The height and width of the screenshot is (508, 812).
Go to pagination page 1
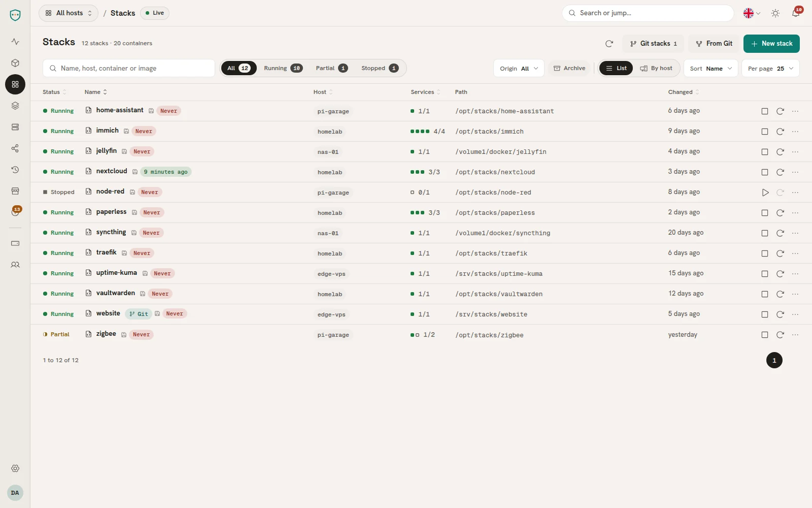pyautogui.click(x=774, y=360)
